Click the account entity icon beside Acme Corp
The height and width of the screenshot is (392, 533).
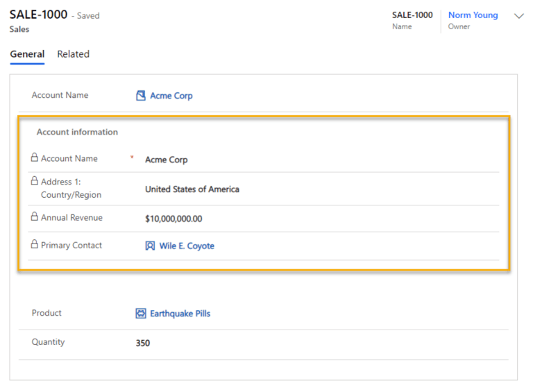[x=141, y=96]
